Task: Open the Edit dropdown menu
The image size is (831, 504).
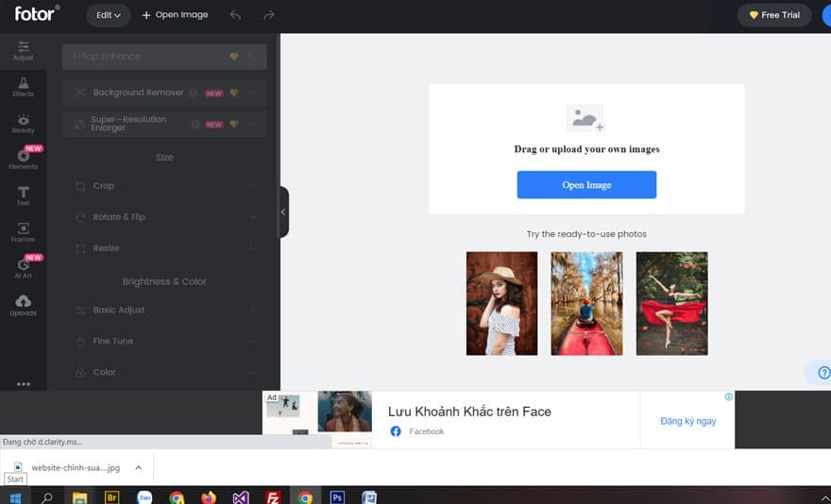Action: point(108,15)
